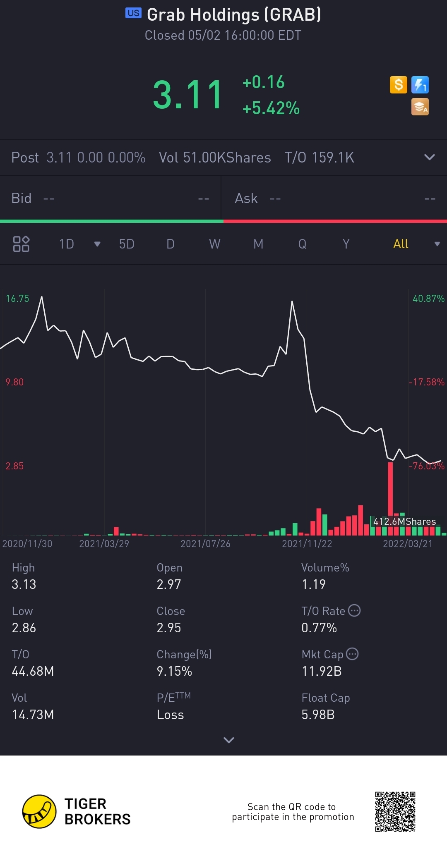Tap the Scan the QR code promotion text
The width and height of the screenshot is (447, 868).
pyautogui.click(x=293, y=812)
